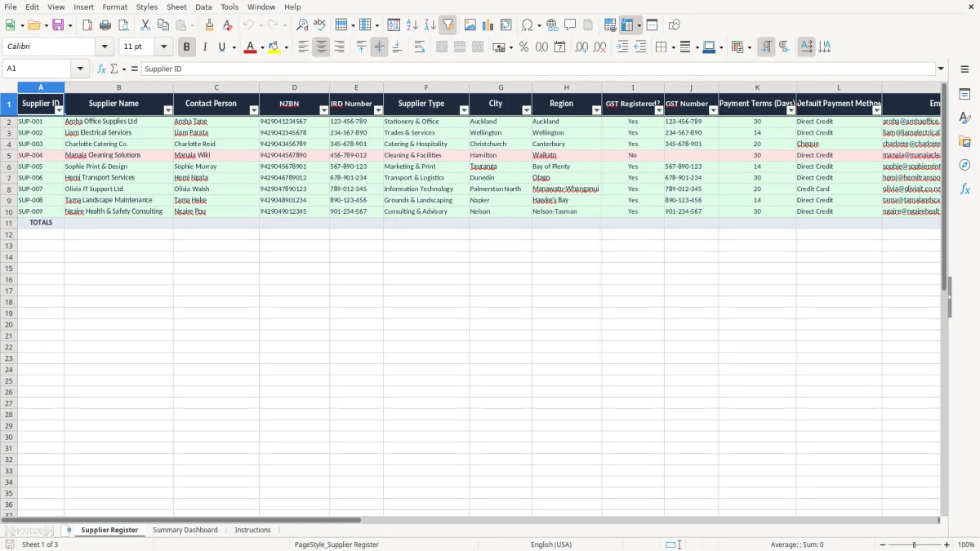
Task: Apply the red font color
Action: coord(251,47)
